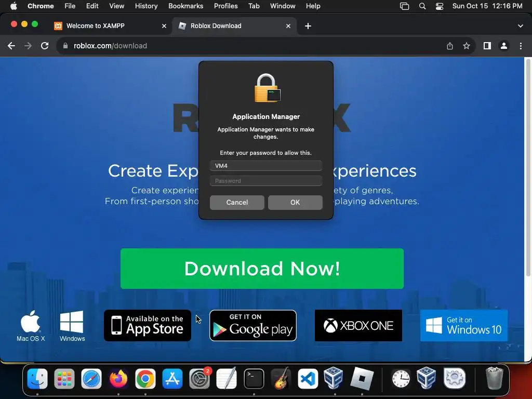The height and width of the screenshot is (399, 532).
Task: Click the username field containing VM4
Action: pos(265,166)
